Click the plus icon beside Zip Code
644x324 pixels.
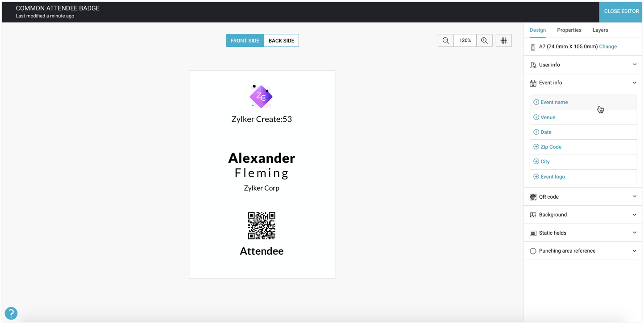pos(536,147)
